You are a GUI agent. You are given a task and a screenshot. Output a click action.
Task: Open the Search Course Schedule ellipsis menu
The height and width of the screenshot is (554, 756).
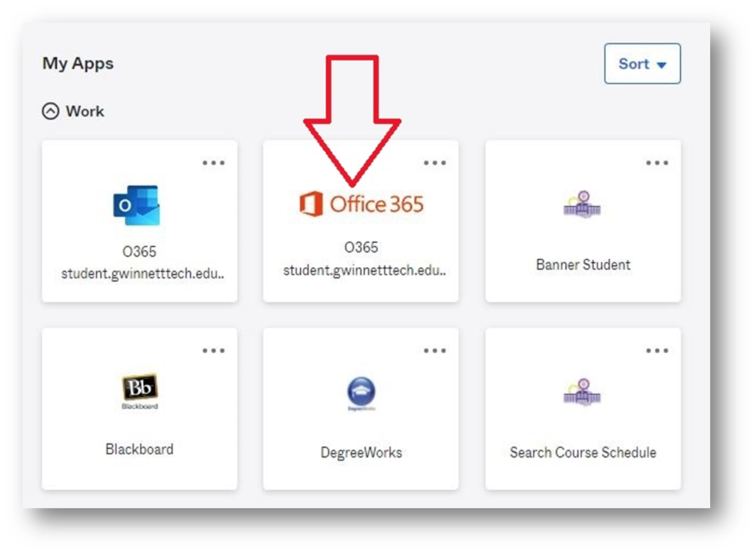point(657,350)
